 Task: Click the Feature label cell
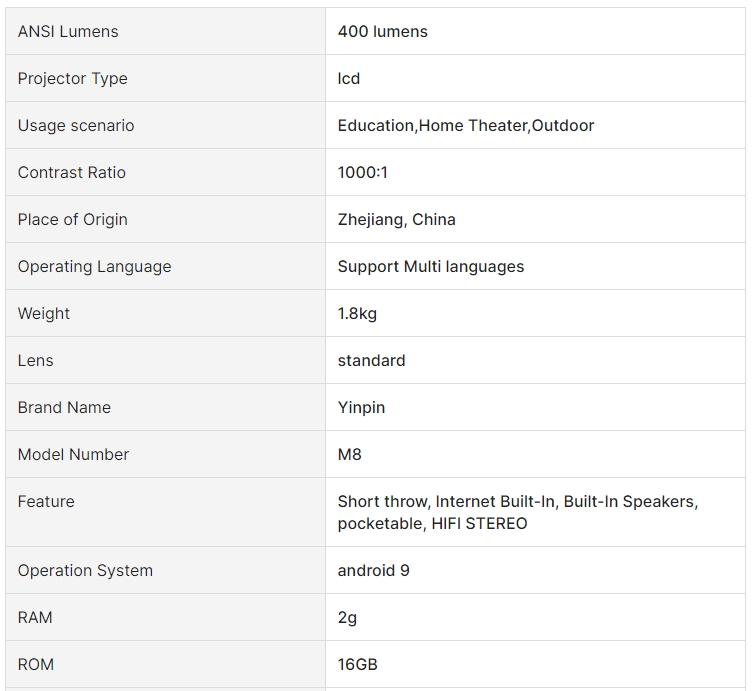pos(165,512)
